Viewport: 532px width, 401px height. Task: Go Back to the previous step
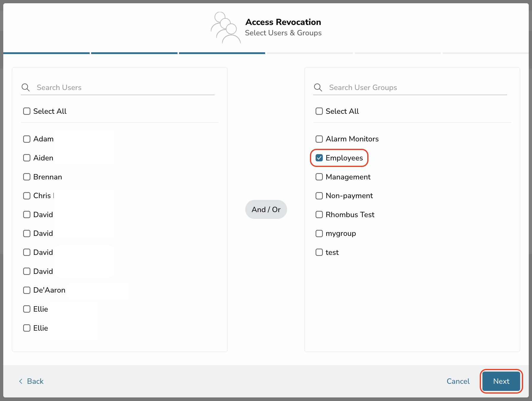tap(31, 381)
